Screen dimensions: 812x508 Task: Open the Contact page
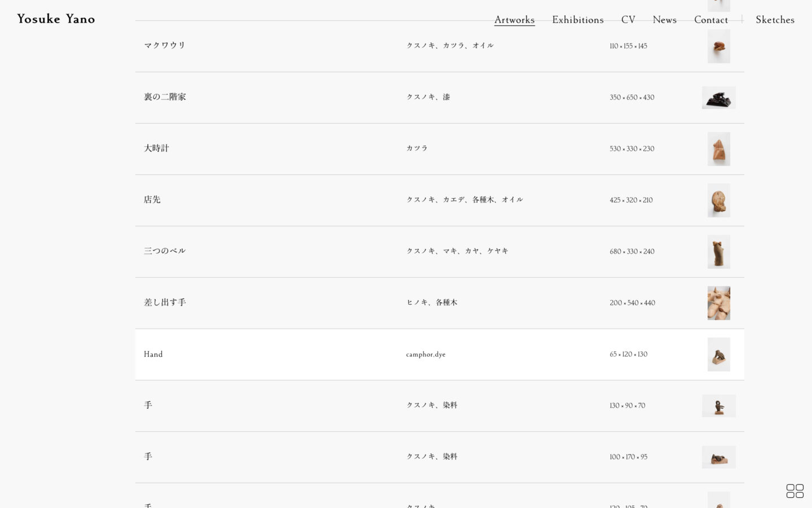tap(710, 20)
